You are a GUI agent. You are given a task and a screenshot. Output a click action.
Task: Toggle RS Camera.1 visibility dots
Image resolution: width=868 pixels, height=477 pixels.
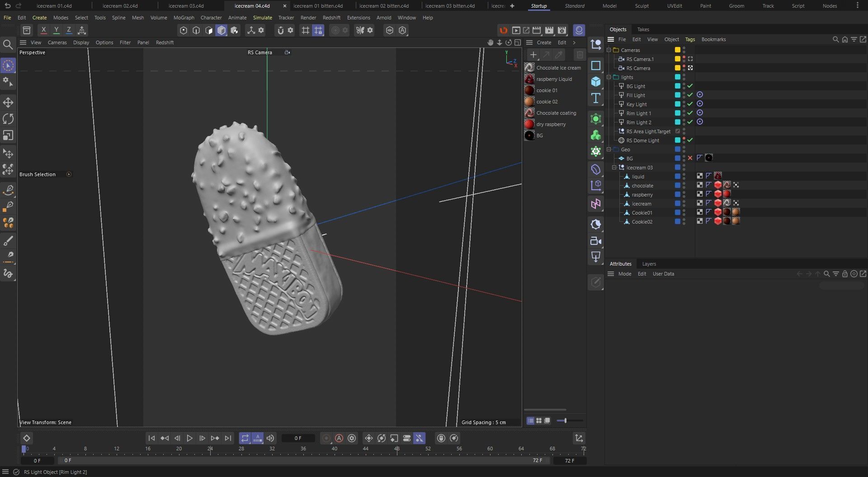click(684, 59)
